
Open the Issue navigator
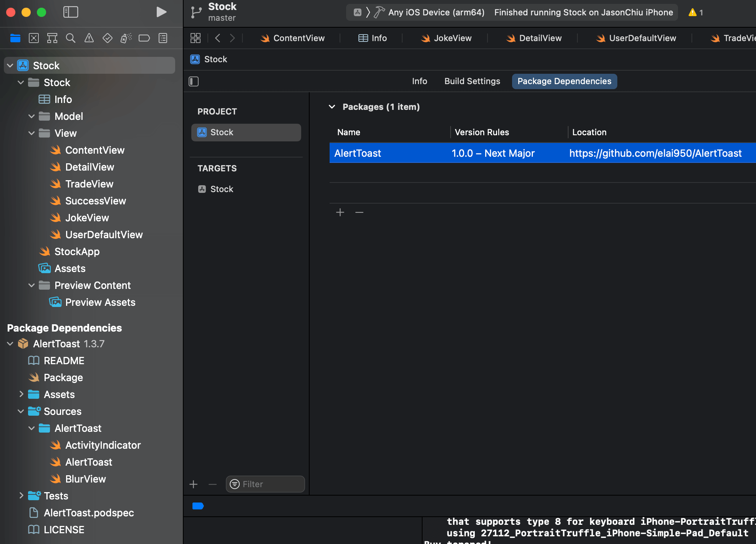89,38
